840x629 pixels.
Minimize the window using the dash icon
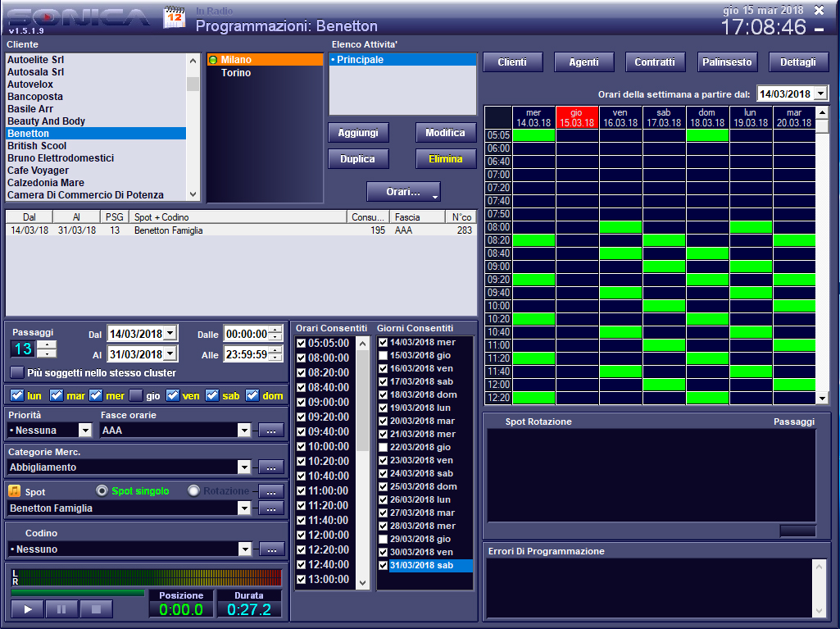coord(820,30)
